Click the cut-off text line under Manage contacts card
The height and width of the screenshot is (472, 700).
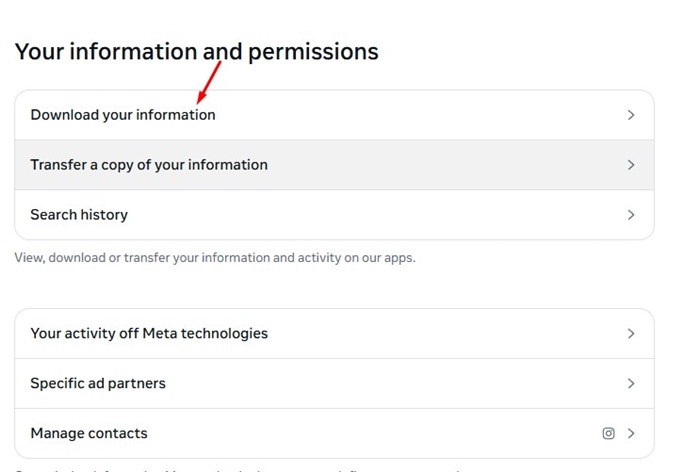pos(237,470)
